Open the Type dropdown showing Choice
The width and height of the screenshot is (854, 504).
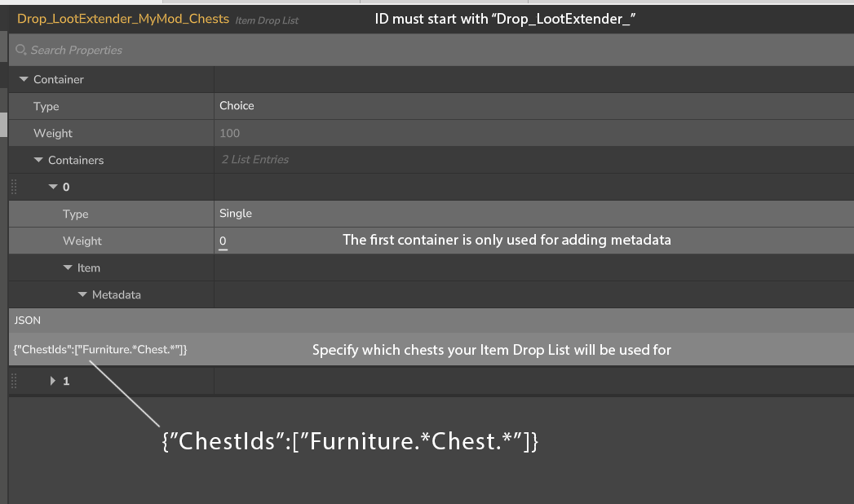pyautogui.click(x=530, y=106)
